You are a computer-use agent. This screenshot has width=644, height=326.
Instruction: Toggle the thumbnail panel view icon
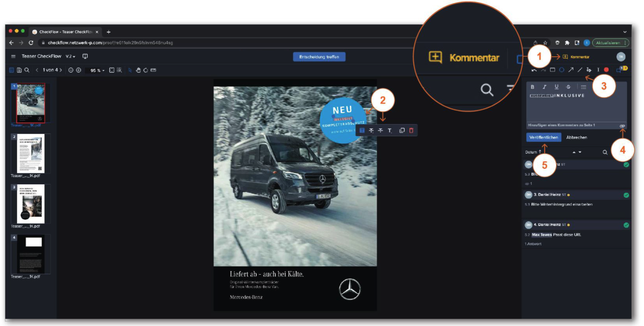pos(12,70)
